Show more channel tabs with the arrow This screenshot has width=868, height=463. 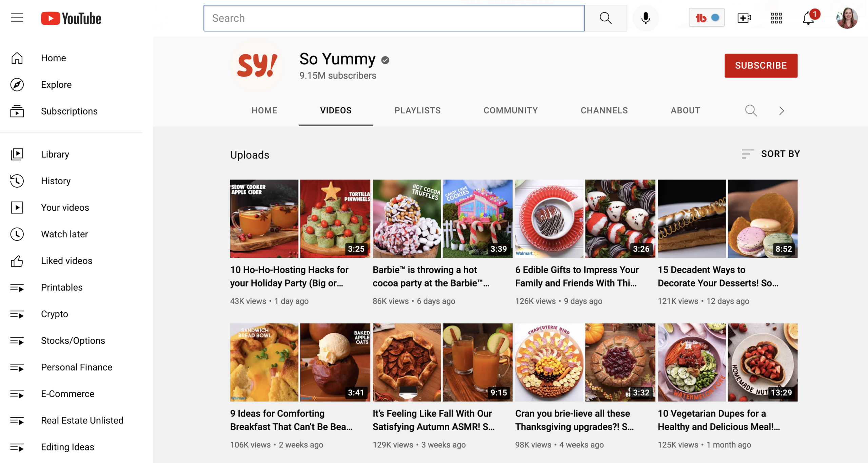tap(782, 110)
